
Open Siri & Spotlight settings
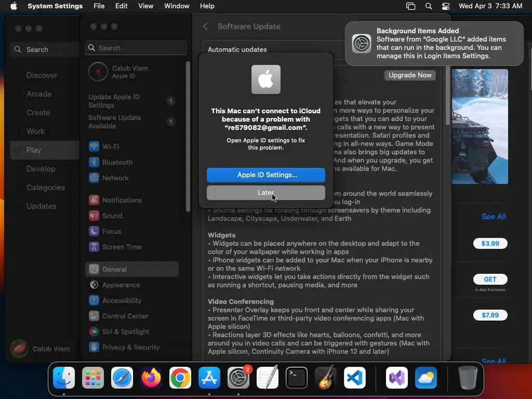(x=132, y=332)
